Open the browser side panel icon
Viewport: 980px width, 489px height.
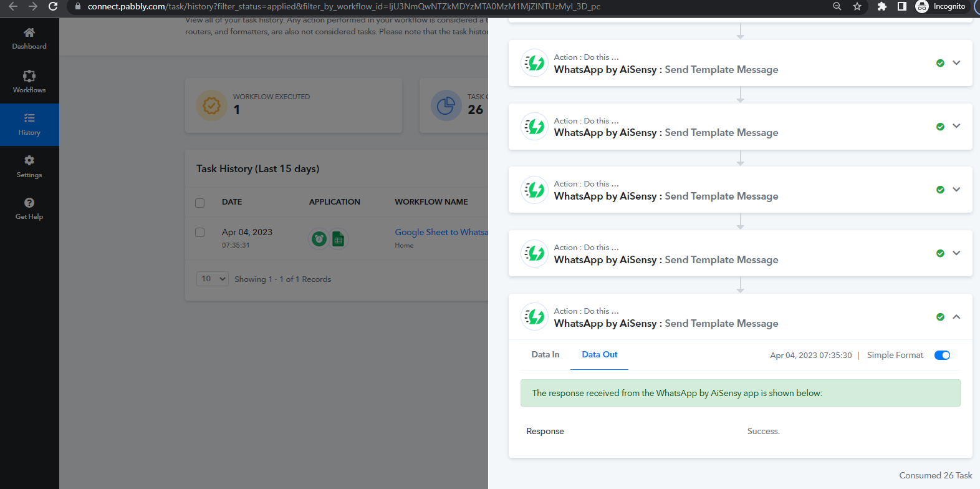tap(901, 6)
